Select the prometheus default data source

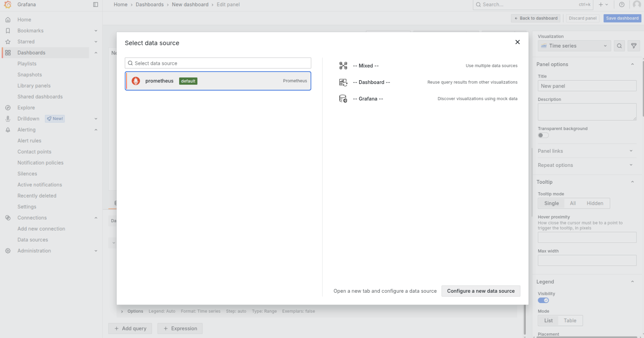(218, 81)
